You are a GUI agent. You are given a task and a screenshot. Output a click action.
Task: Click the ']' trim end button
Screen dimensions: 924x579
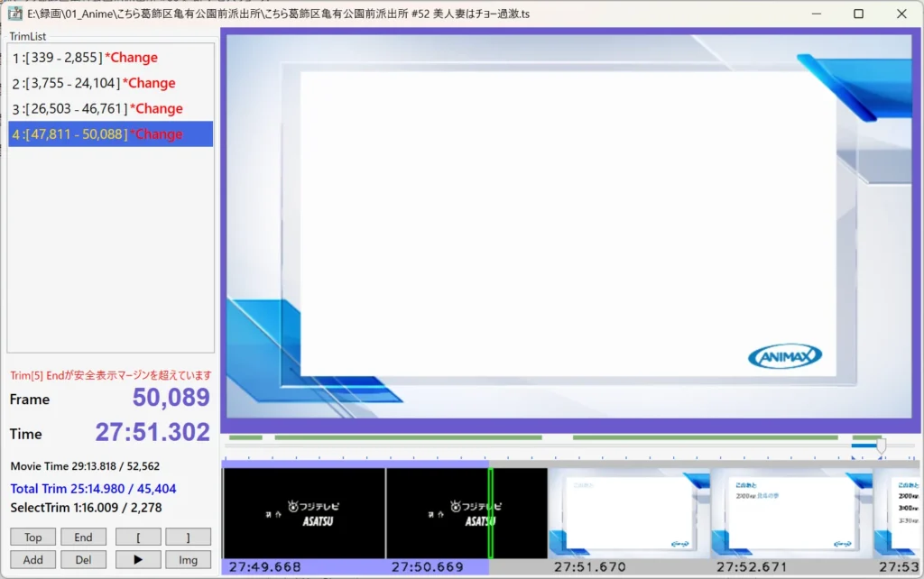(x=188, y=537)
